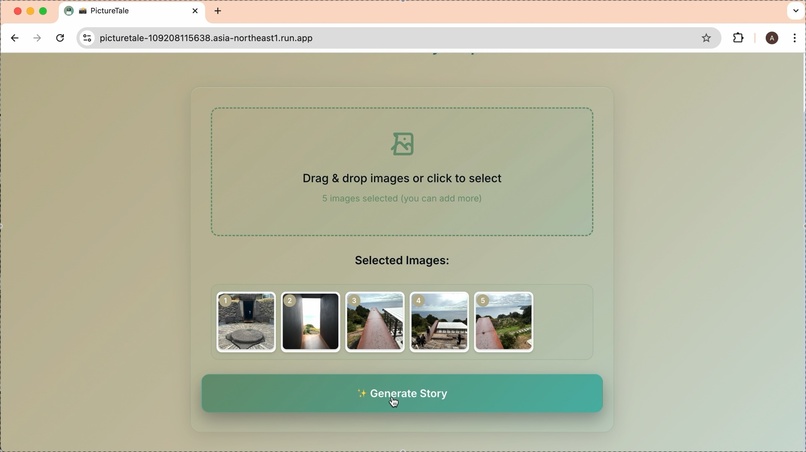Click the 5 images selected text
Viewport: 806px width, 452px height.
tap(402, 198)
